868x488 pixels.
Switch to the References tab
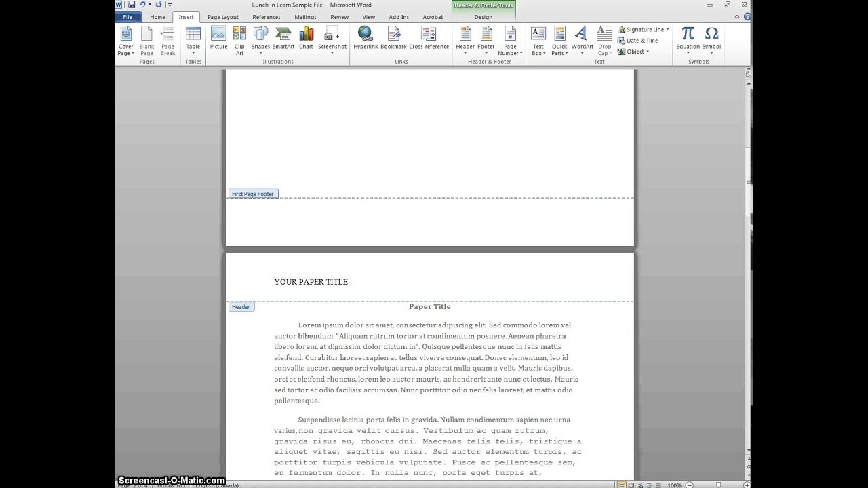point(267,17)
